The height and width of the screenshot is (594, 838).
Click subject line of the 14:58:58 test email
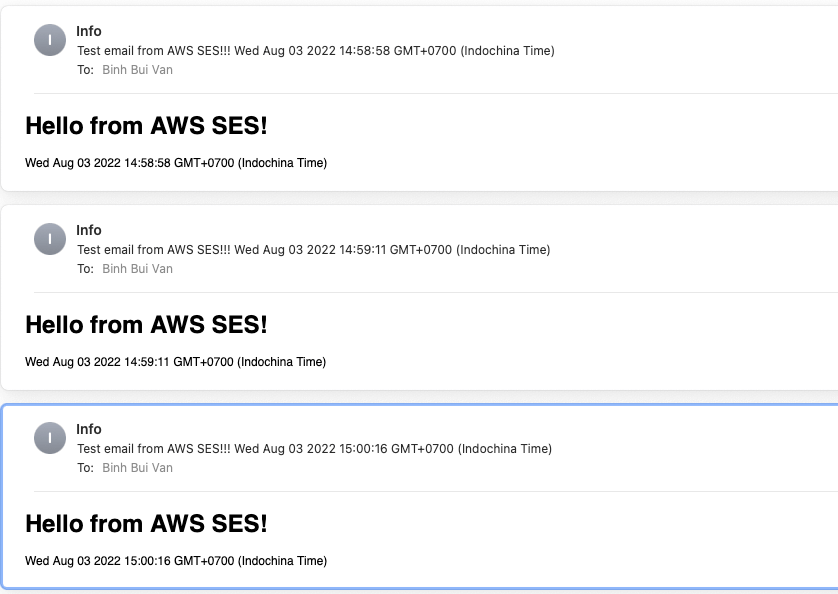pos(316,51)
